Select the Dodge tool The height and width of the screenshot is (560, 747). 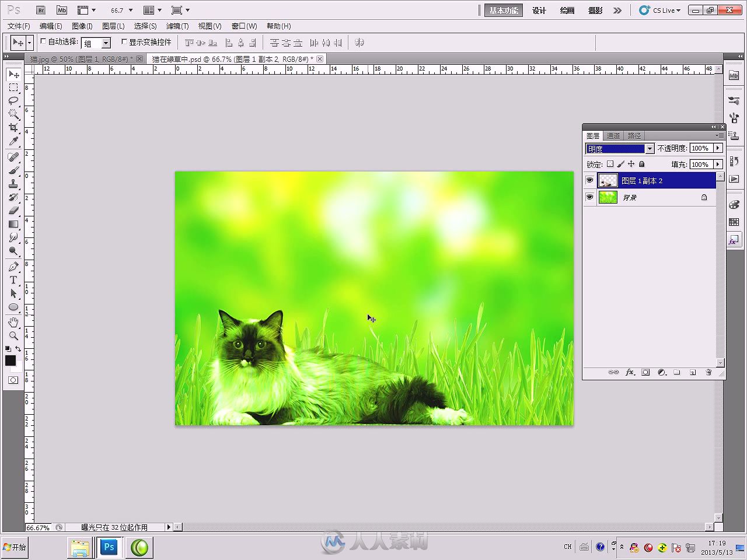13,251
